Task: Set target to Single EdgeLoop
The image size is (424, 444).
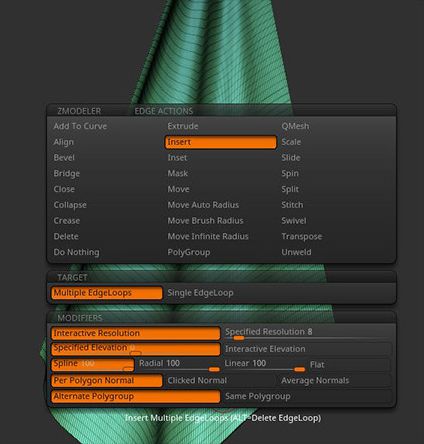Action: (x=200, y=293)
